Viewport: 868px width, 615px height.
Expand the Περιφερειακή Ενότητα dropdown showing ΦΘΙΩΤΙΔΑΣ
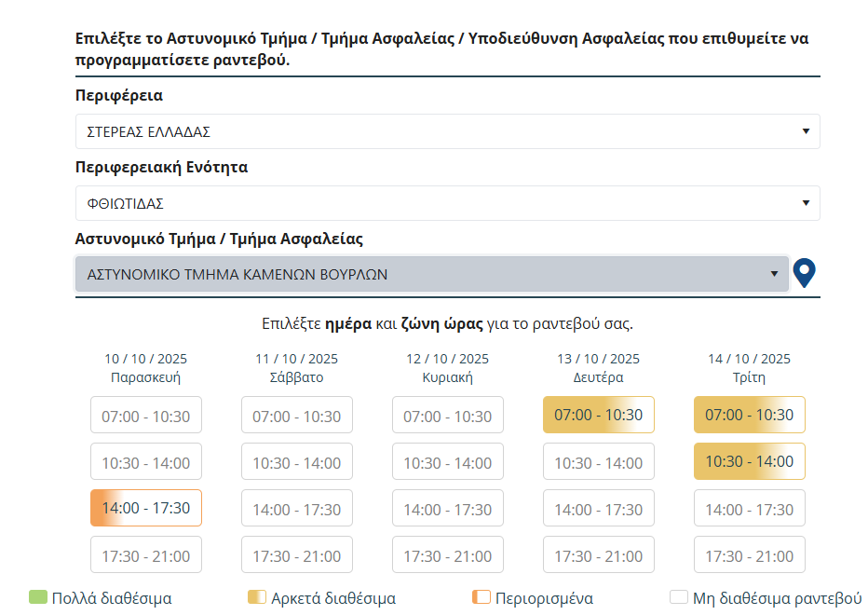(447, 203)
